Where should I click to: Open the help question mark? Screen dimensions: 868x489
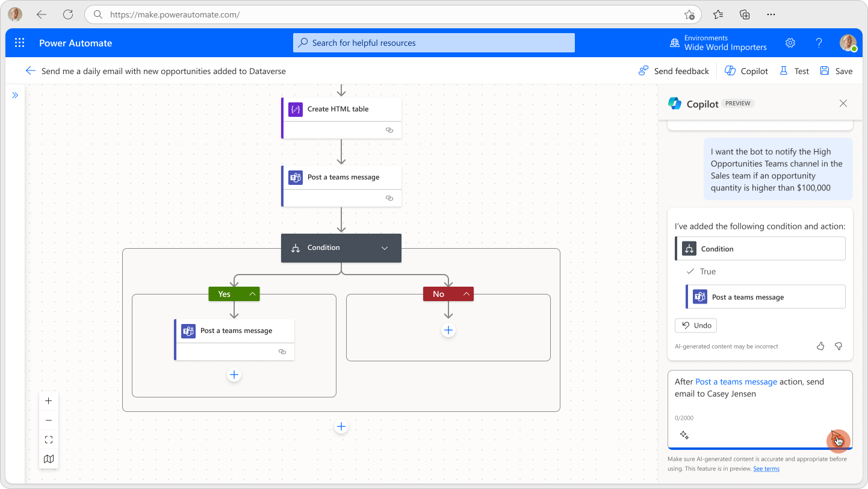pyautogui.click(x=819, y=43)
